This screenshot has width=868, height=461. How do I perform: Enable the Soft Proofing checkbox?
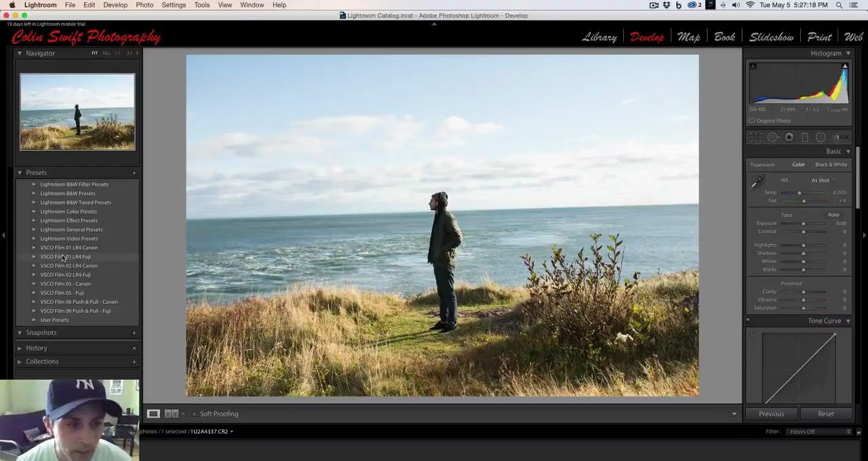(x=194, y=414)
